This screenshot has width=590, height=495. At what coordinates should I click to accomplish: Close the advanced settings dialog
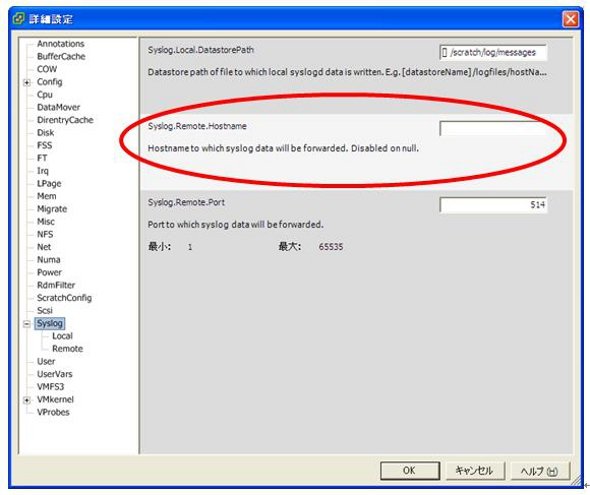point(570,19)
